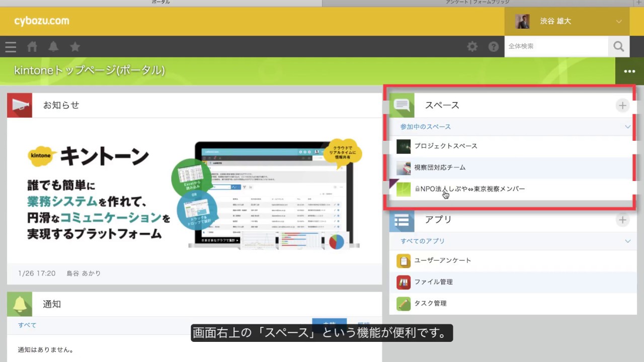
Task: Focus the 全体検索 search field
Action: pos(556,47)
